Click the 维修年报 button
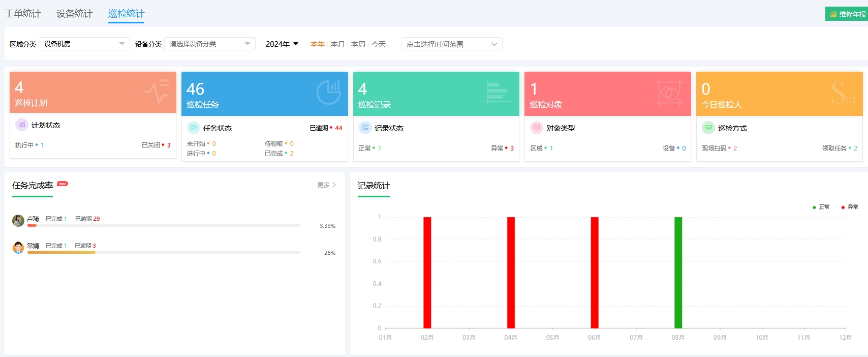This screenshot has height=357, width=868. tap(847, 14)
